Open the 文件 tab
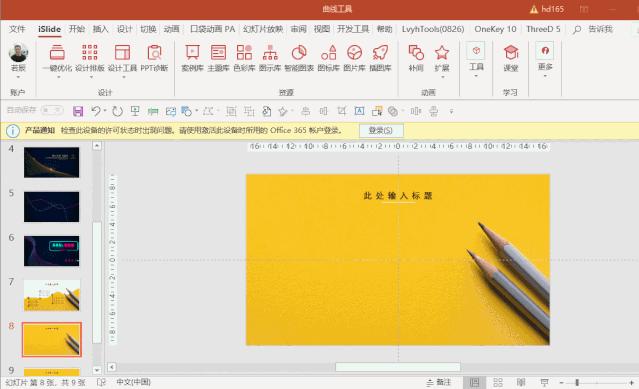Viewport: 639px width, 389px height. click(17, 29)
